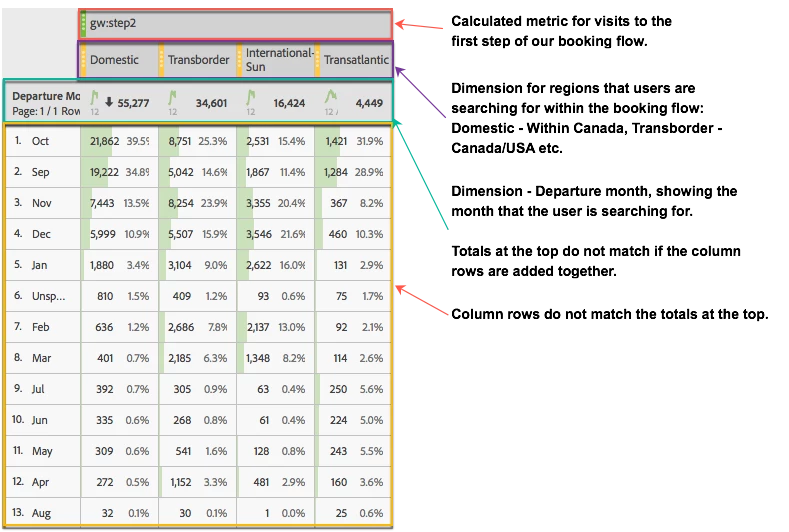
Task: Select the green handle on gw:step2 header
Action: tap(84, 24)
